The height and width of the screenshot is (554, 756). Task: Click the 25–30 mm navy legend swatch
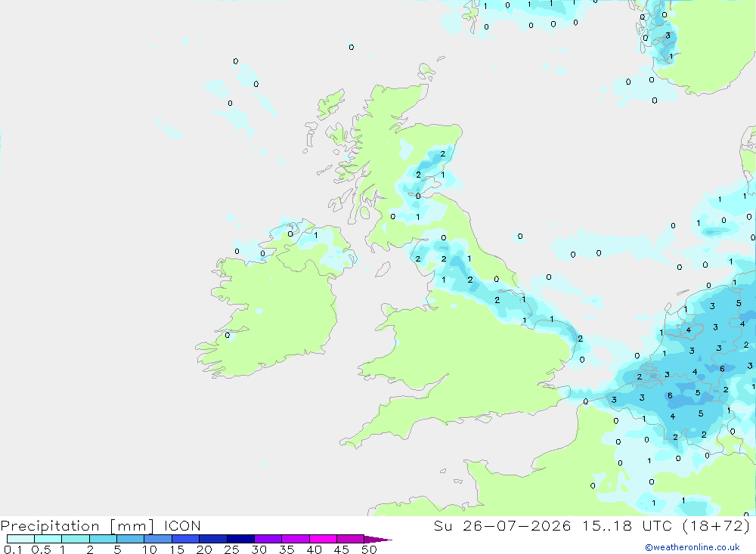pyautogui.click(x=240, y=539)
